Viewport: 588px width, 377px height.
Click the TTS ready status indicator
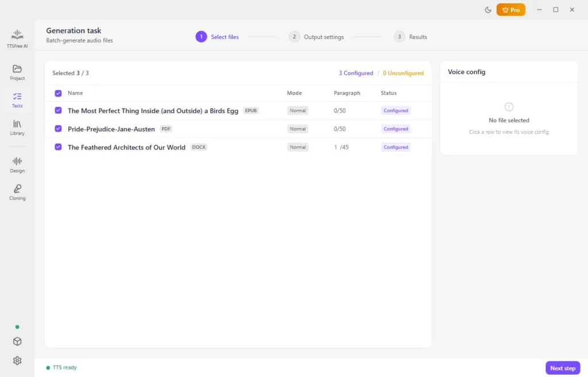pyautogui.click(x=61, y=368)
